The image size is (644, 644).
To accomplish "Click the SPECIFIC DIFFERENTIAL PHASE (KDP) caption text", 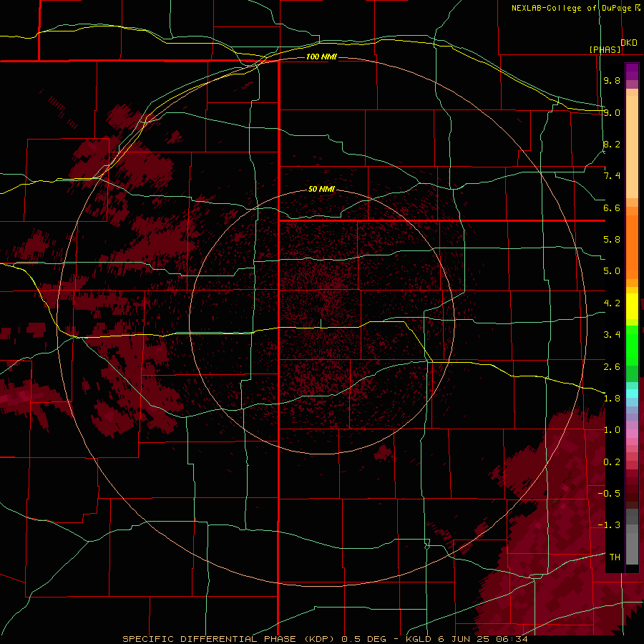I will click(230, 639).
